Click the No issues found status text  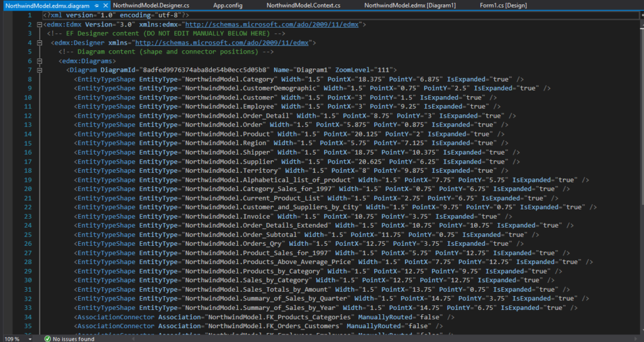[x=74, y=339]
